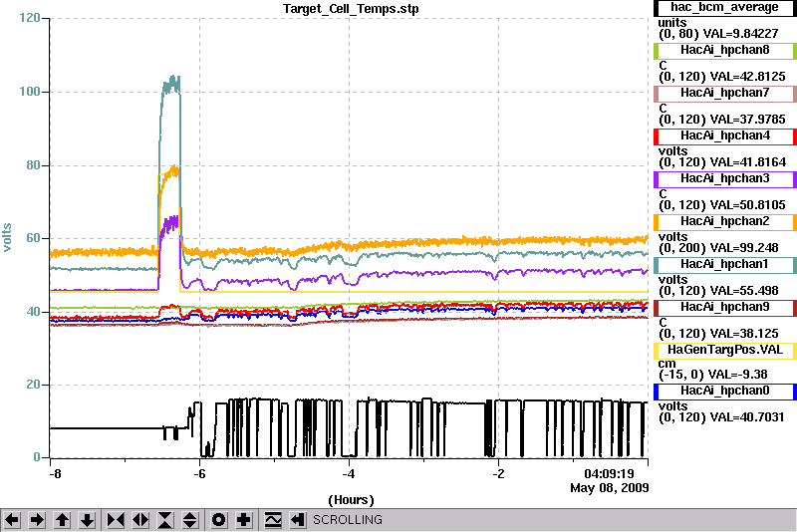Select the HacAi_hpchan8 legend entry

click(724, 50)
